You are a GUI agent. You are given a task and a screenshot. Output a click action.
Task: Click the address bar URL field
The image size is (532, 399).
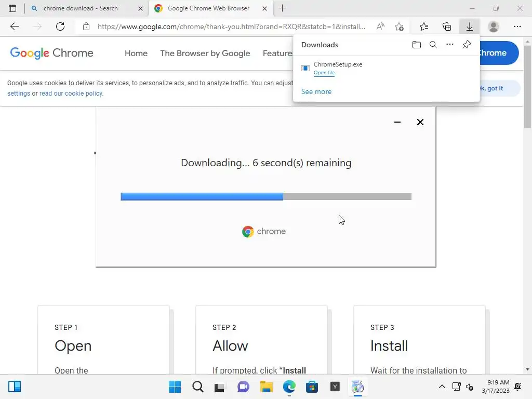click(x=231, y=26)
